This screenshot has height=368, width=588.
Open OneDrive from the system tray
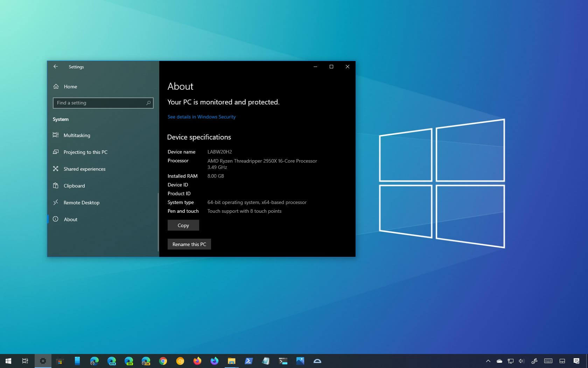click(x=499, y=361)
